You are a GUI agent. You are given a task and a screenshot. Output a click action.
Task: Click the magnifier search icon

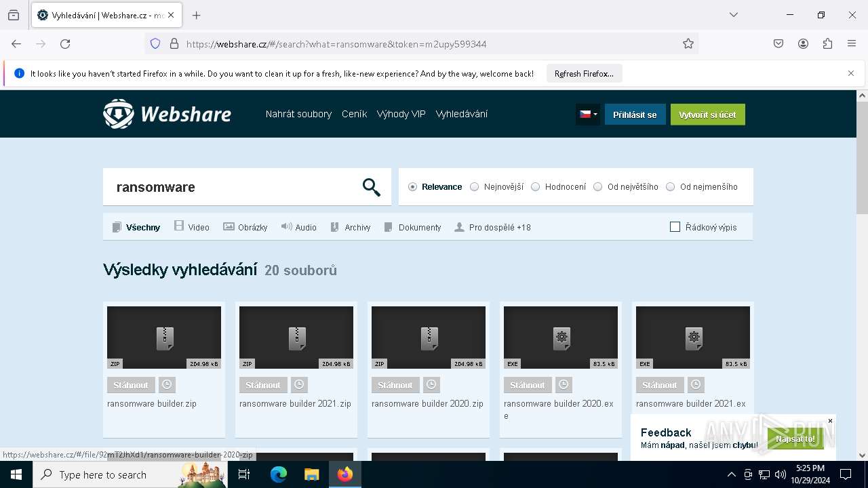click(371, 187)
